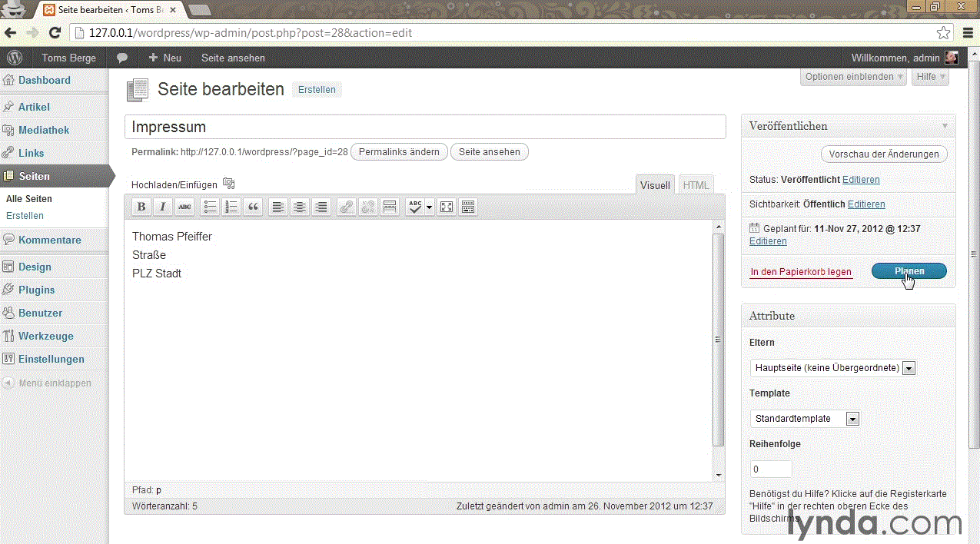Click Planen button

pos(909,271)
